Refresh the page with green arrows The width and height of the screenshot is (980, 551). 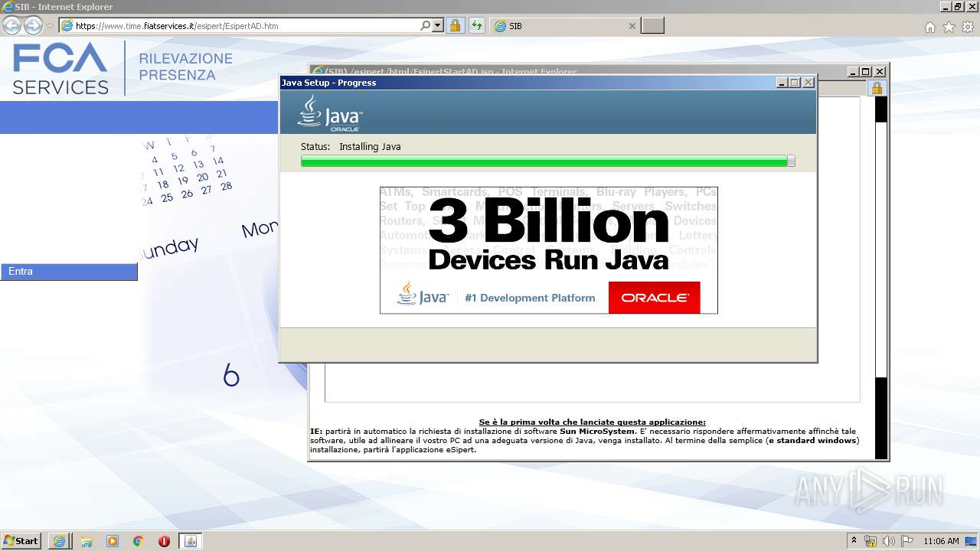click(476, 25)
